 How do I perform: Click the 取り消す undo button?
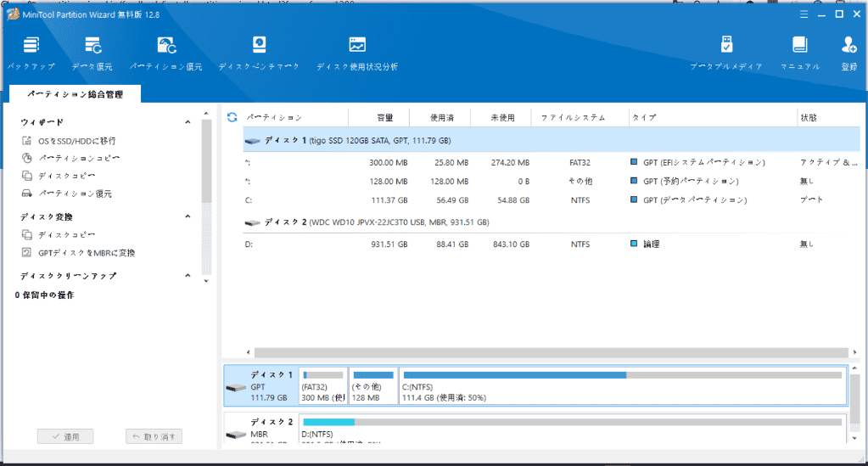(154, 436)
